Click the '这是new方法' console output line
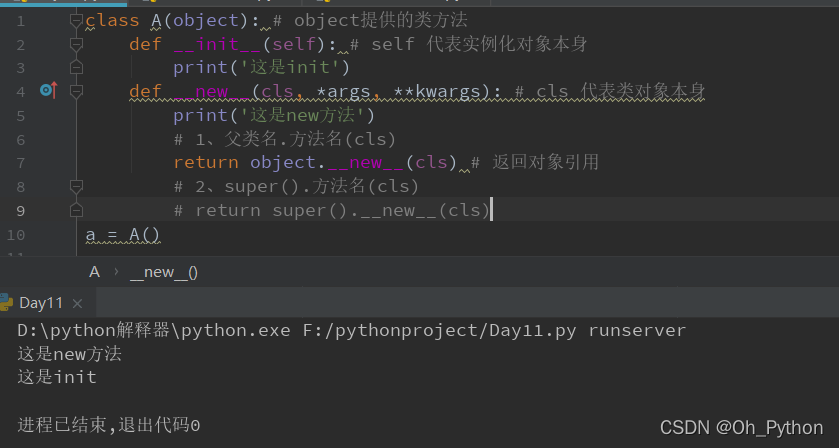The height and width of the screenshot is (448, 839). pos(70,354)
